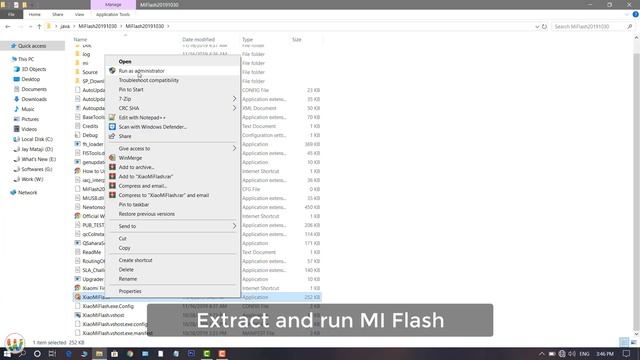The image size is (640, 360).
Task: Switch to the Share ribbon tab
Action: (x=58, y=14)
